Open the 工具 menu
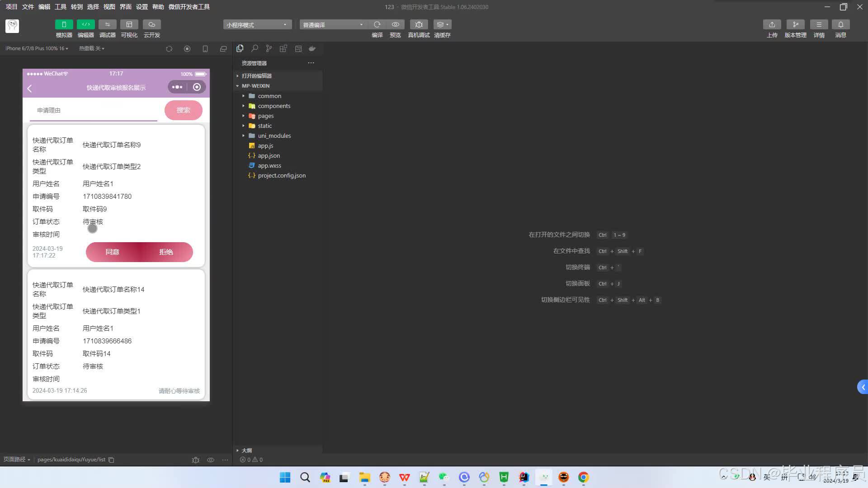 point(61,7)
